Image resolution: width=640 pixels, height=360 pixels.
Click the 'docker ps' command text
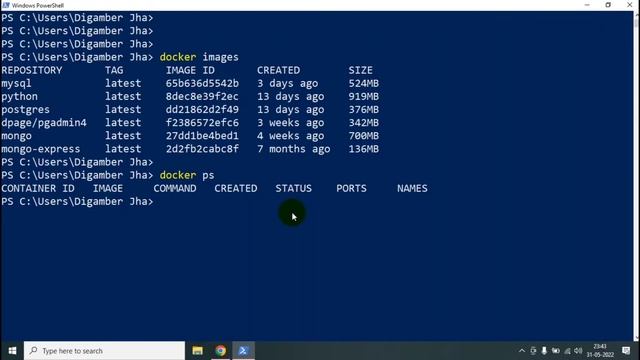[x=187, y=175]
